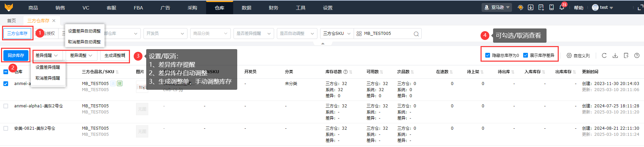
Task: Open the customer service chat icon
Action: coord(520,7)
